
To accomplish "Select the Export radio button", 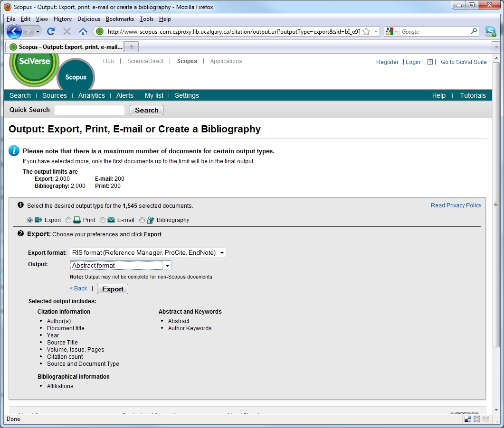I will click(30, 220).
